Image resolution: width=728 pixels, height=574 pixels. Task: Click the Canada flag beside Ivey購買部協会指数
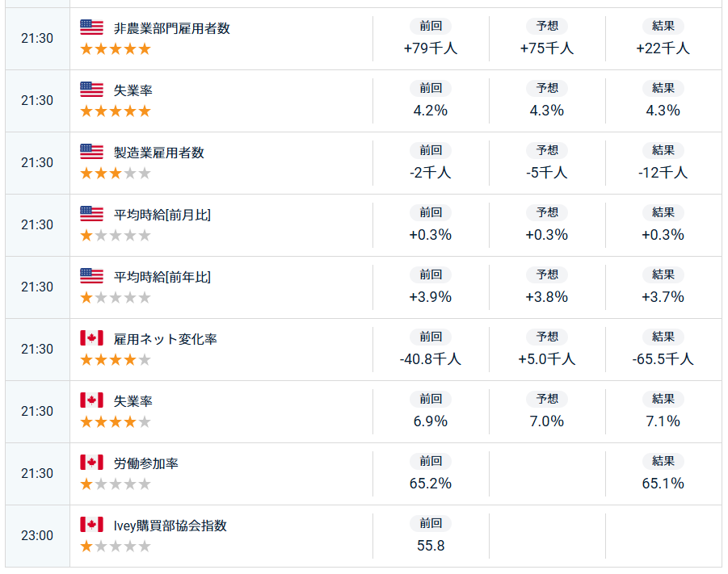coord(91,525)
